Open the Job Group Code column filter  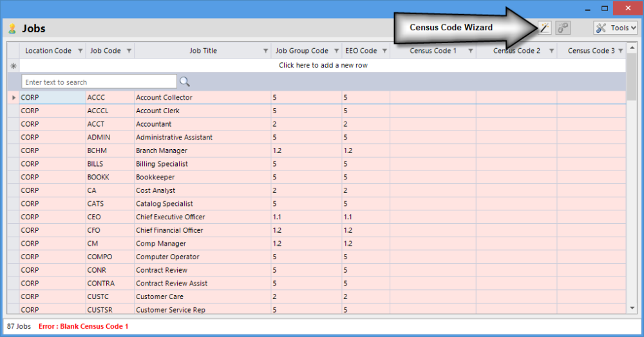(x=336, y=51)
